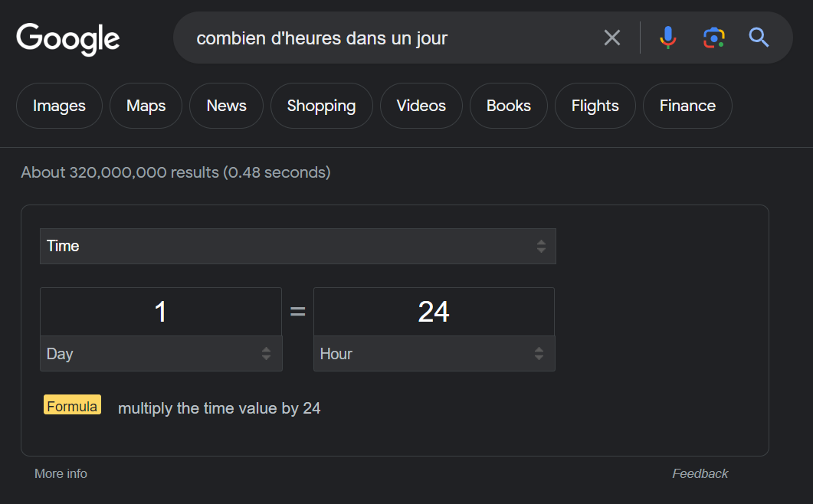Click the Hour value field showing 24

(x=434, y=312)
